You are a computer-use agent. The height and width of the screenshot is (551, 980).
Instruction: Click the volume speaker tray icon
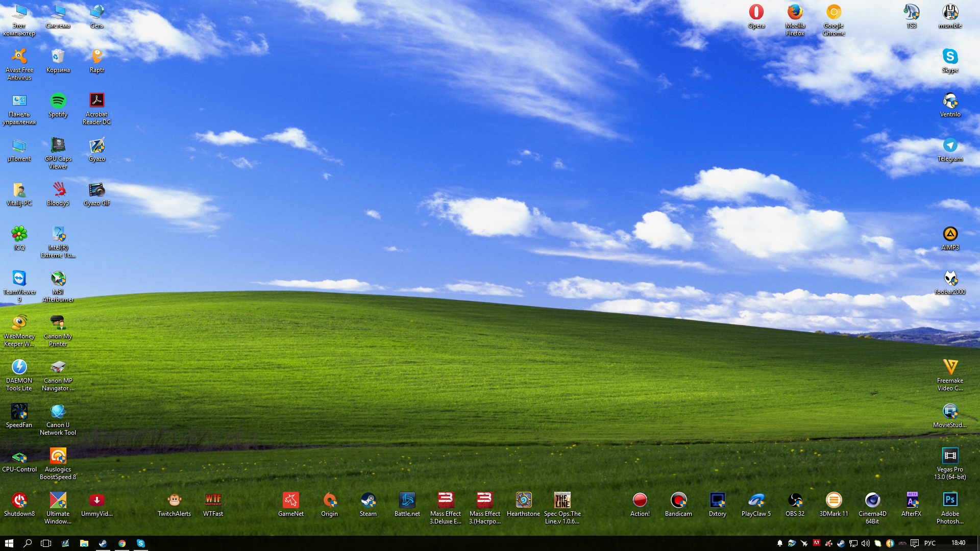click(866, 543)
